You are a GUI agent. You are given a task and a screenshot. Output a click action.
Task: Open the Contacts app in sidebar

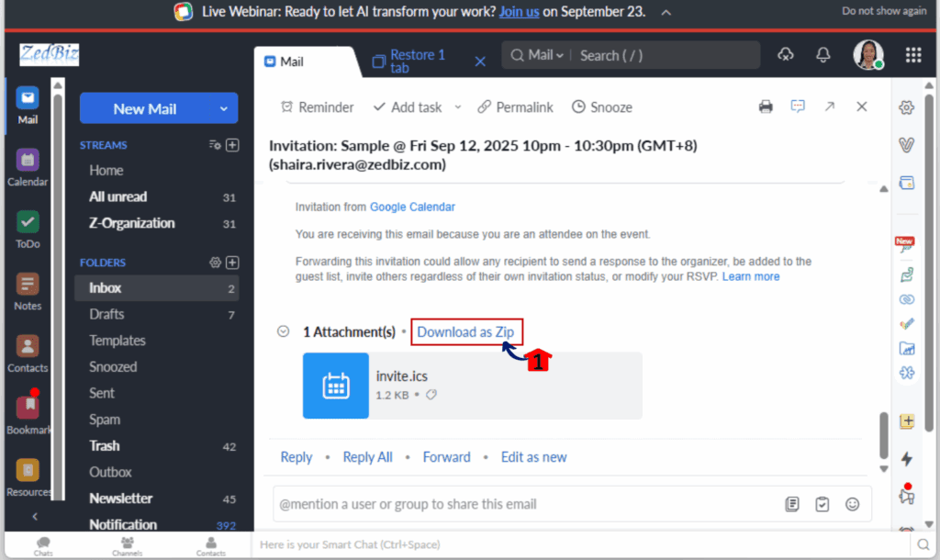coord(27,353)
